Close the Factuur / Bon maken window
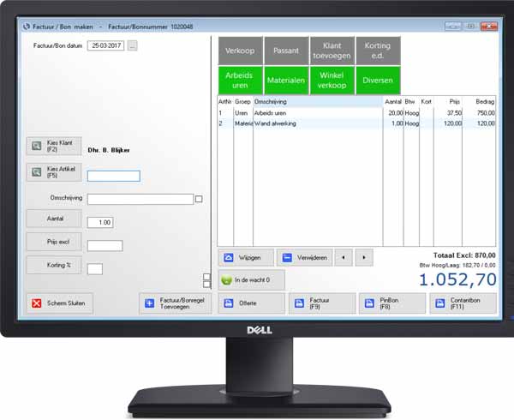 click(x=489, y=26)
